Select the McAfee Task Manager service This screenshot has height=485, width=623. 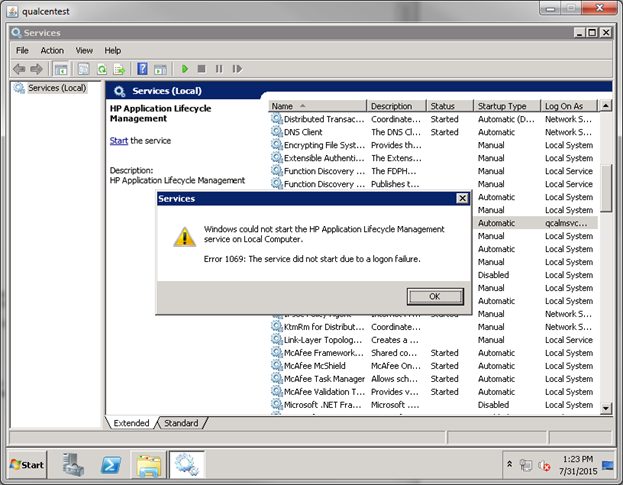433,379
